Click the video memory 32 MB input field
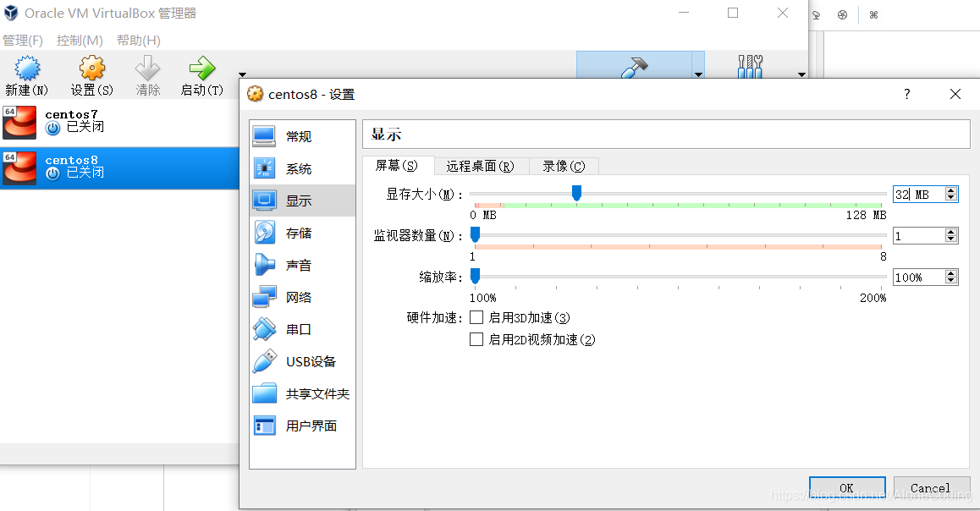Viewport: 980px width, 511px height. click(919, 195)
